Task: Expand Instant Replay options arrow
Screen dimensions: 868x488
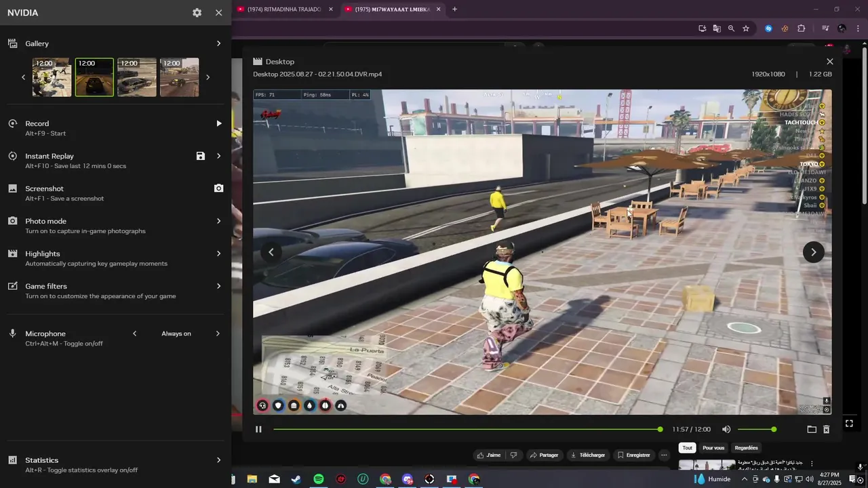Action: pos(218,156)
